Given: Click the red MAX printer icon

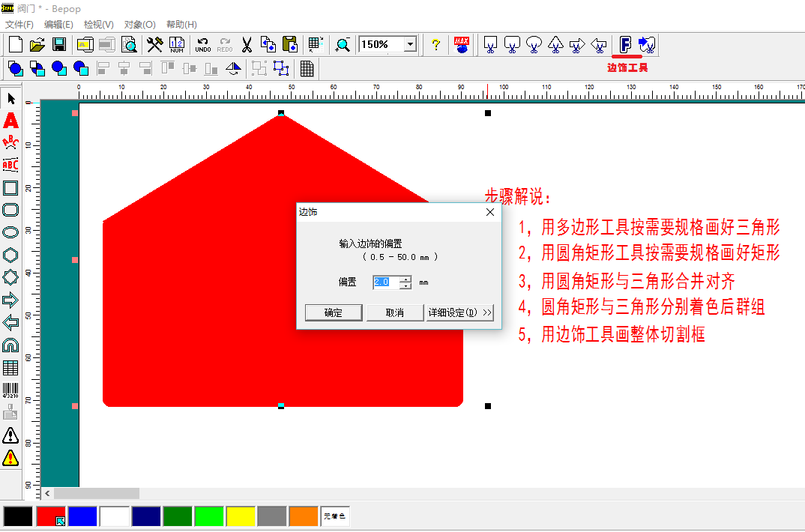Looking at the screenshot, I should click(x=462, y=45).
